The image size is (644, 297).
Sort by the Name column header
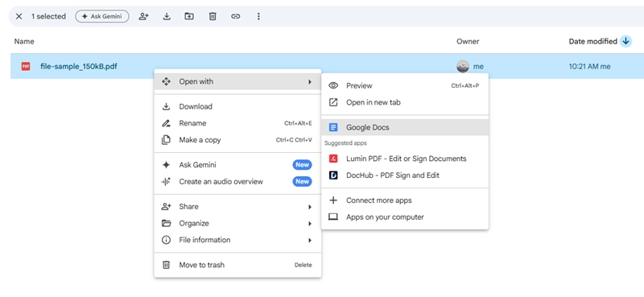(x=24, y=42)
